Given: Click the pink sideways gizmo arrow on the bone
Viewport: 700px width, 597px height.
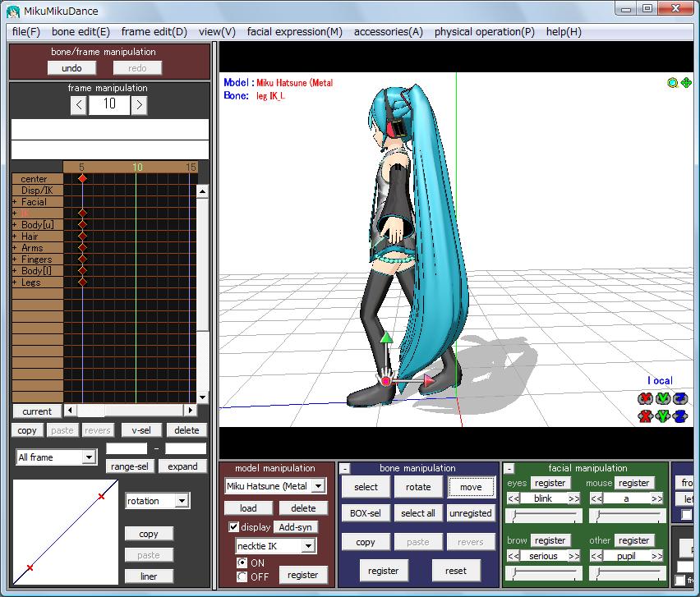Looking at the screenshot, I should point(428,380).
